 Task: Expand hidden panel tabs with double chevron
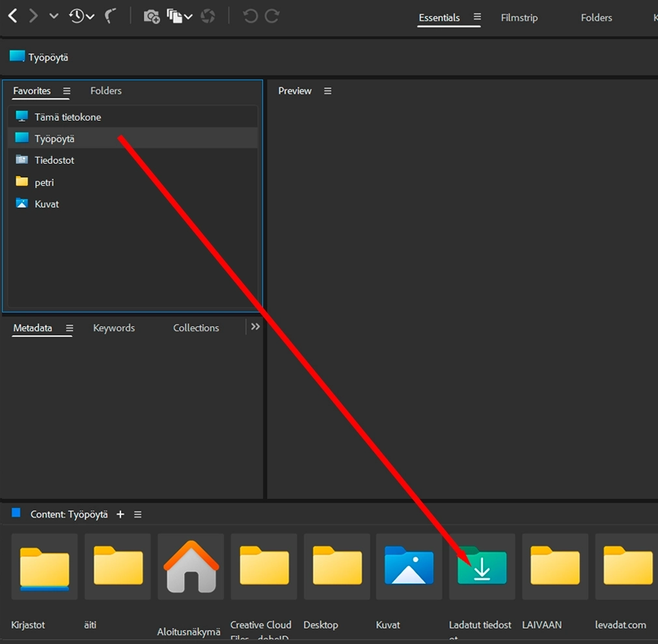255,327
